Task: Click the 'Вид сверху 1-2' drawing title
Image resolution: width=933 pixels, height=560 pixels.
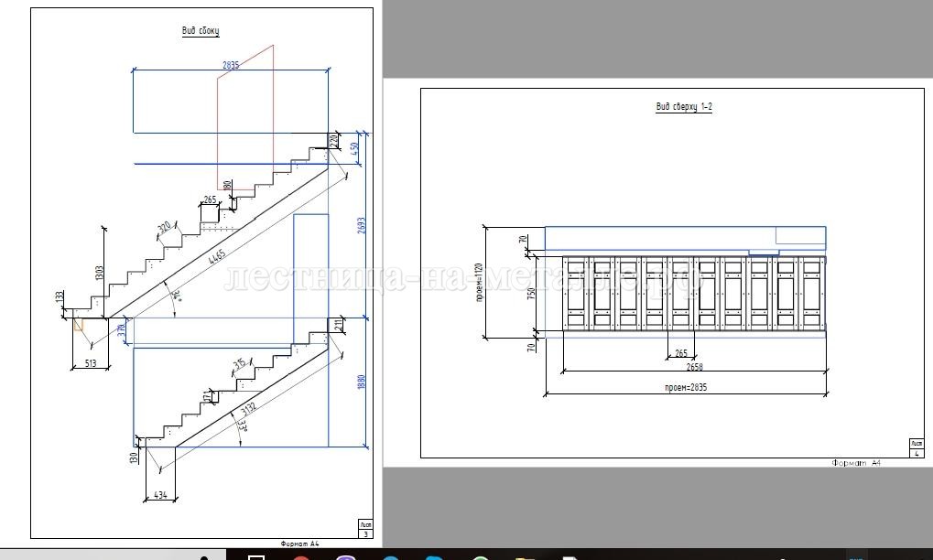Action: (683, 107)
